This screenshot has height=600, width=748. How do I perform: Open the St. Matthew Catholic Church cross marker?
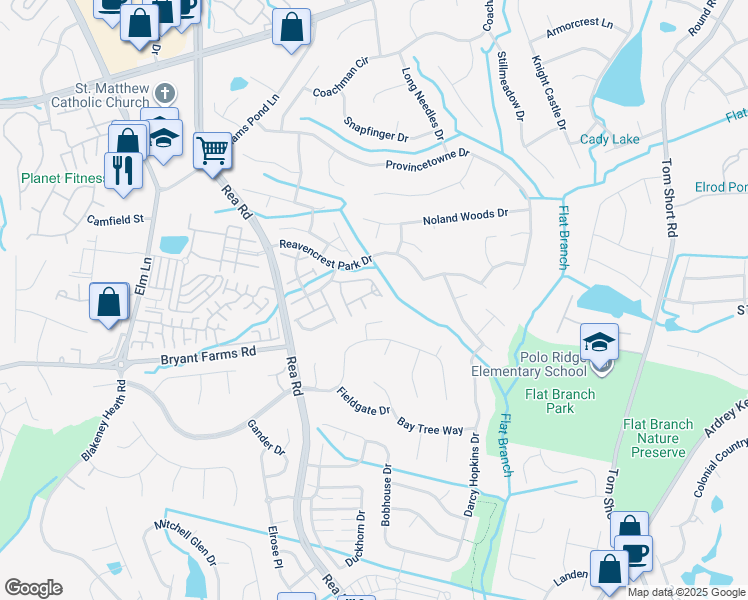pos(165,93)
